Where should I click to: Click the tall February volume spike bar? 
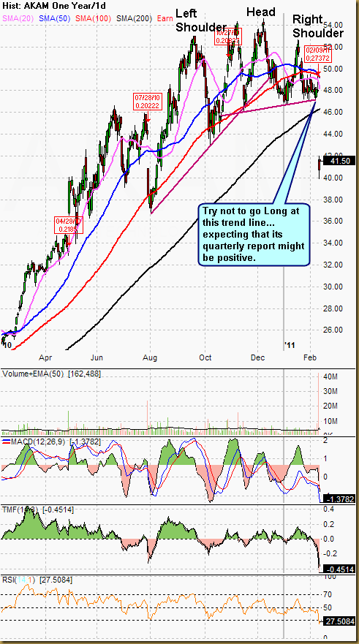(318, 404)
